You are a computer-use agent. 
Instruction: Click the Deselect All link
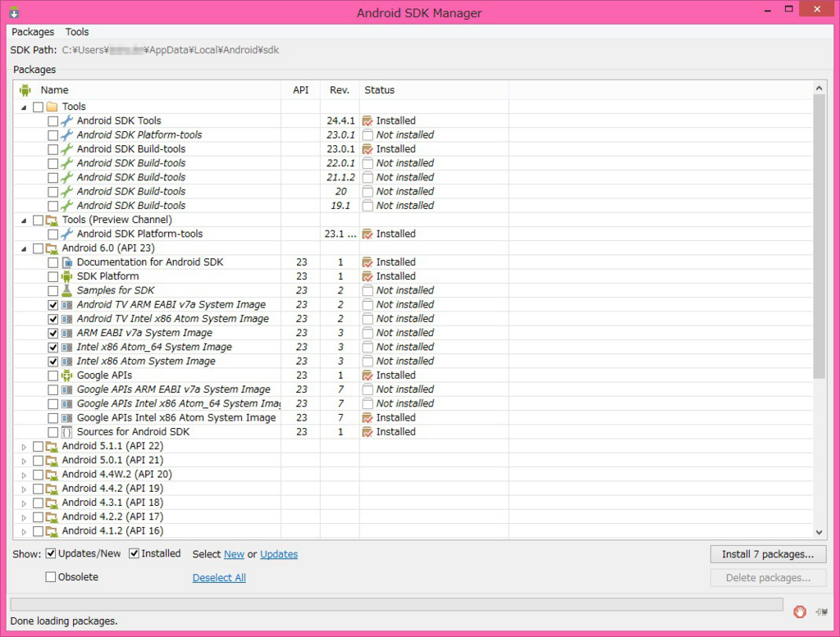click(x=219, y=578)
